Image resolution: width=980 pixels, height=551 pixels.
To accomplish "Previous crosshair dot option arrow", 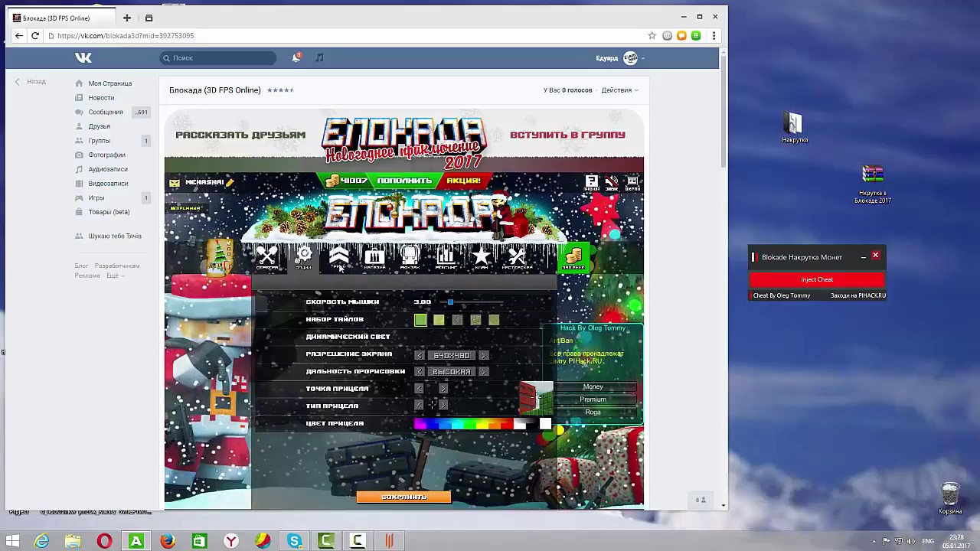I will pos(419,389).
